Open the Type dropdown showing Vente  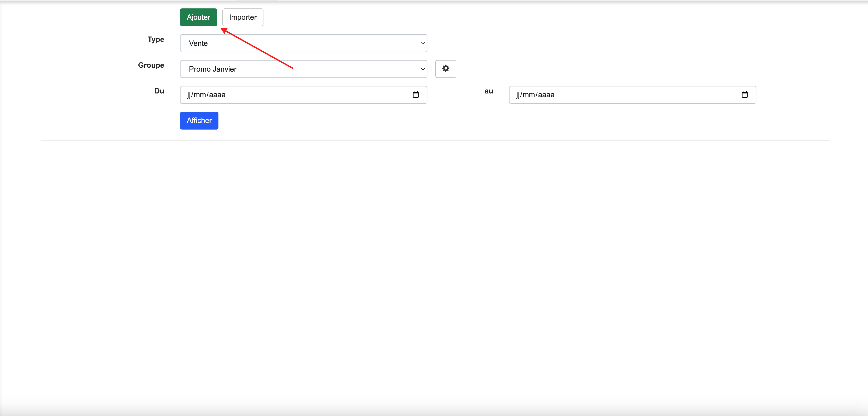point(304,43)
